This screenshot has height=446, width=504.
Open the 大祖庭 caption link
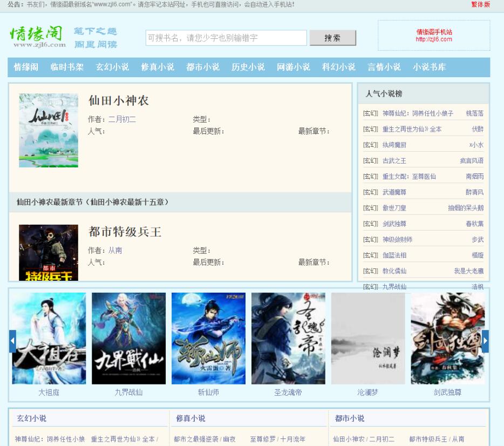click(x=49, y=393)
